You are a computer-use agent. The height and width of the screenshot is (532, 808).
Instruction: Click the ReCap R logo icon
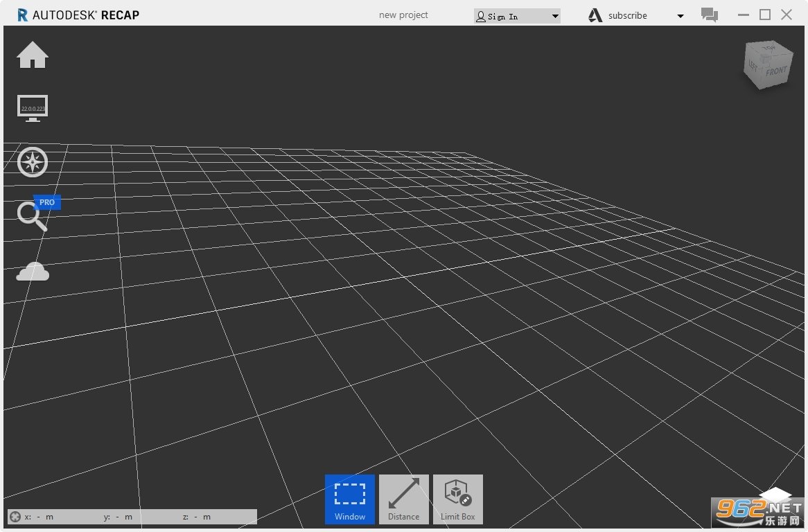point(22,15)
